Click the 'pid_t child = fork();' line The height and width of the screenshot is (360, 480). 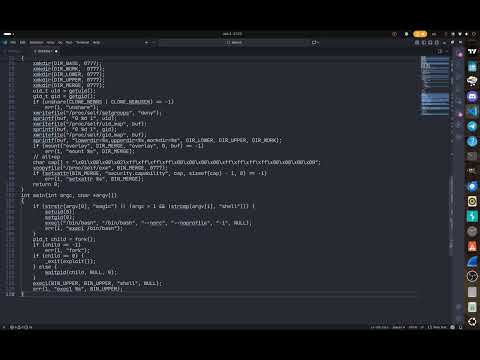(x=64, y=239)
